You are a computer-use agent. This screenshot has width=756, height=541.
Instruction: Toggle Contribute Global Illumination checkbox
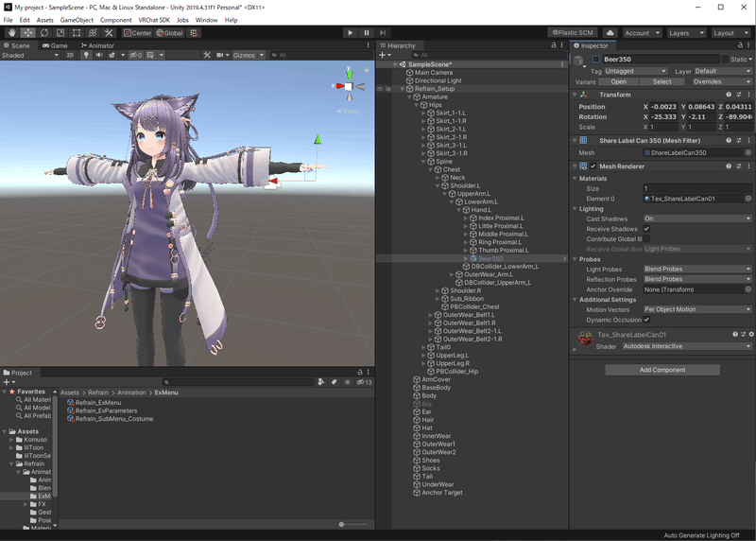[646, 239]
